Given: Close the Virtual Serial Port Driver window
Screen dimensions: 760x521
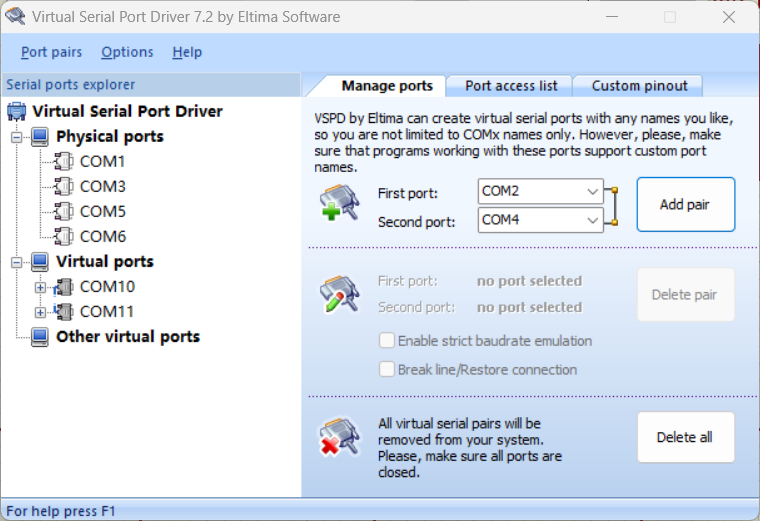Looking at the screenshot, I should coord(728,17).
